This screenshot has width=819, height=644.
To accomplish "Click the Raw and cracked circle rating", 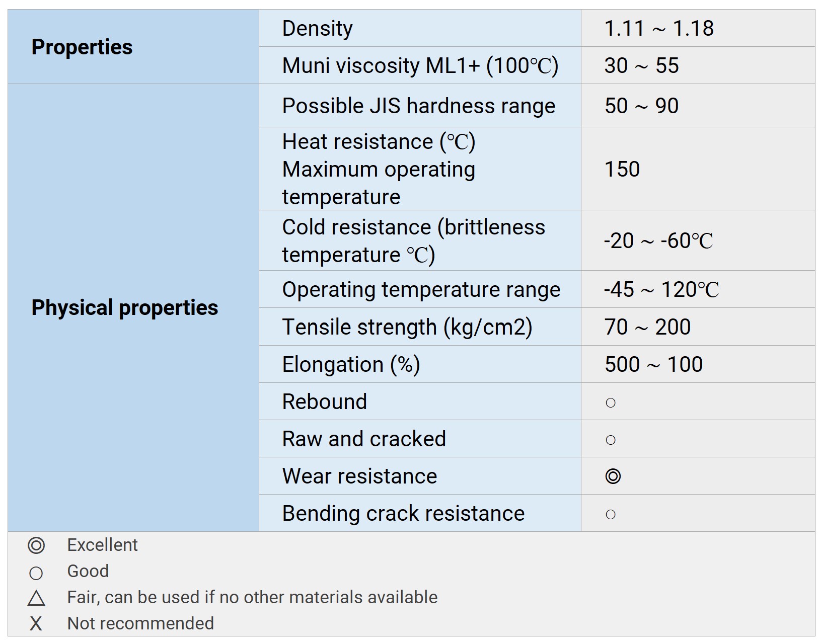I will pyautogui.click(x=611, y=440).
